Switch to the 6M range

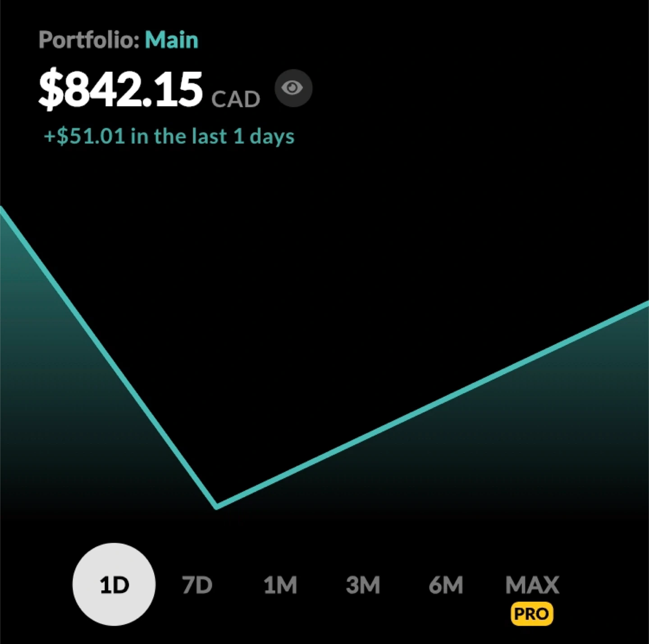click(445, 585)
